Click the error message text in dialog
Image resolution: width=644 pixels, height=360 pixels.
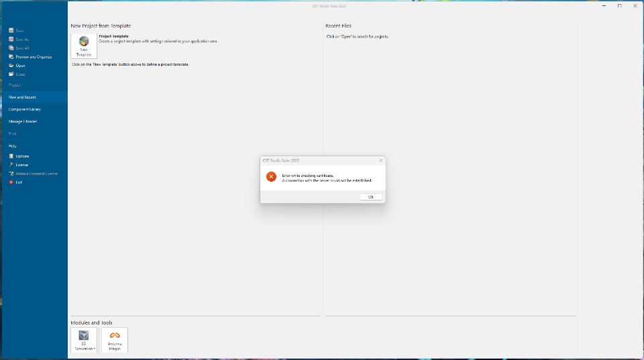point(327,178)
